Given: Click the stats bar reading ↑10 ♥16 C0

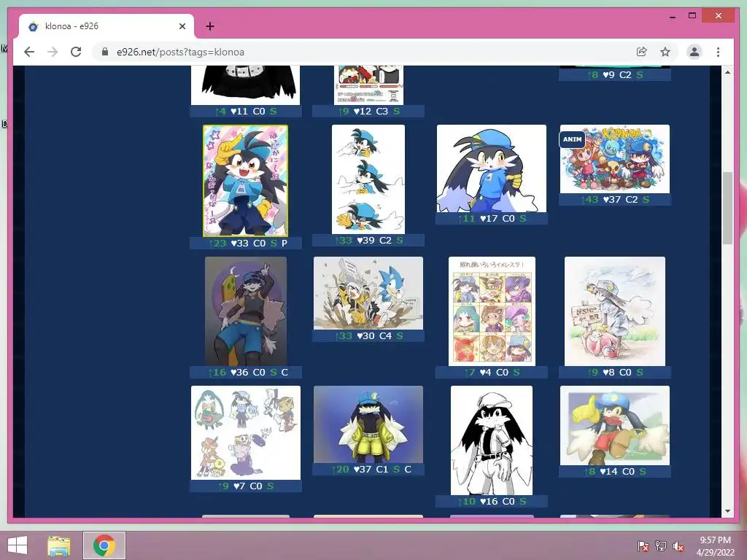Looking at the screenshot, I should pyautogui.click(x=492, y=501).
